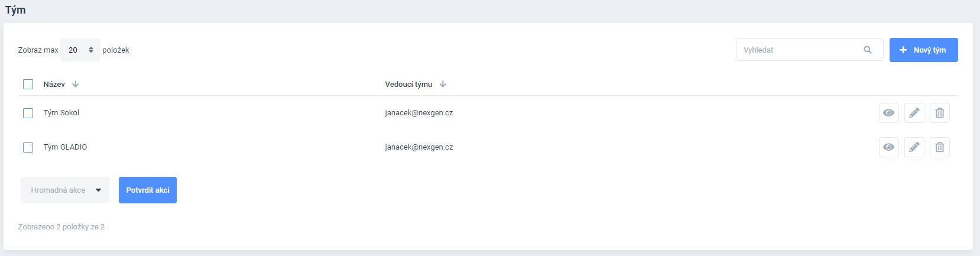View details of Tým Sokol

click(888, 113)
